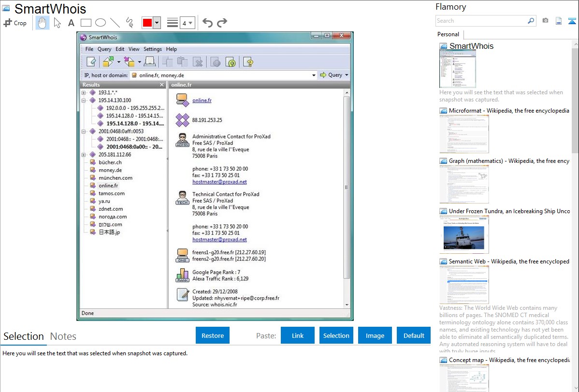Activate the hand pan tool
This screenshot has height=392, width=579.
point(43,23)
